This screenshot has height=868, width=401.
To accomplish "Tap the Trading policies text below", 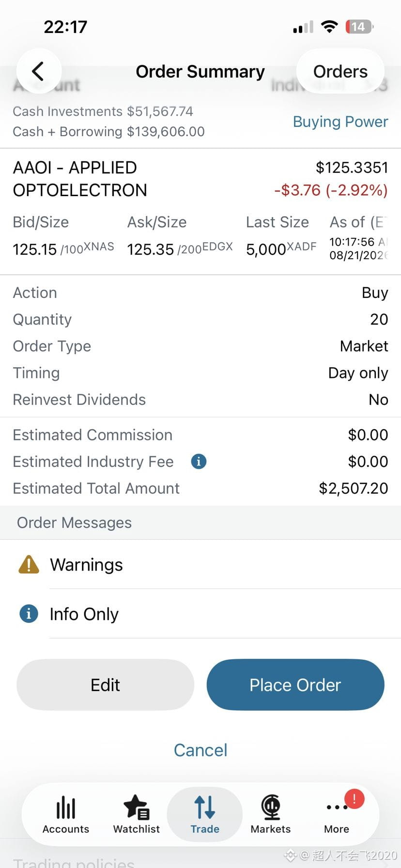I will click(x=74, y=862).
